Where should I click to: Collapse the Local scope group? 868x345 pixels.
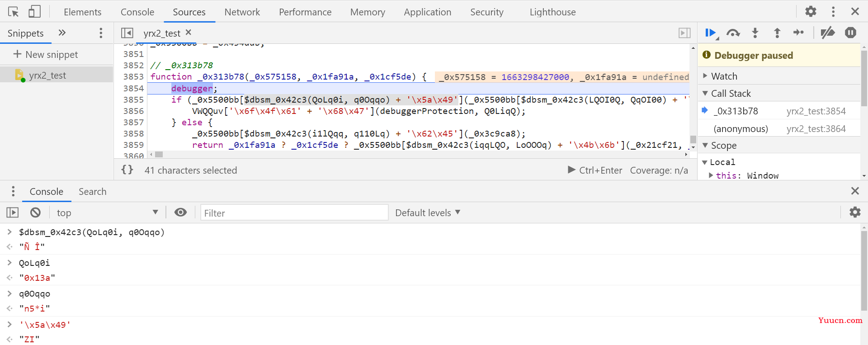(x=718, y=162)
